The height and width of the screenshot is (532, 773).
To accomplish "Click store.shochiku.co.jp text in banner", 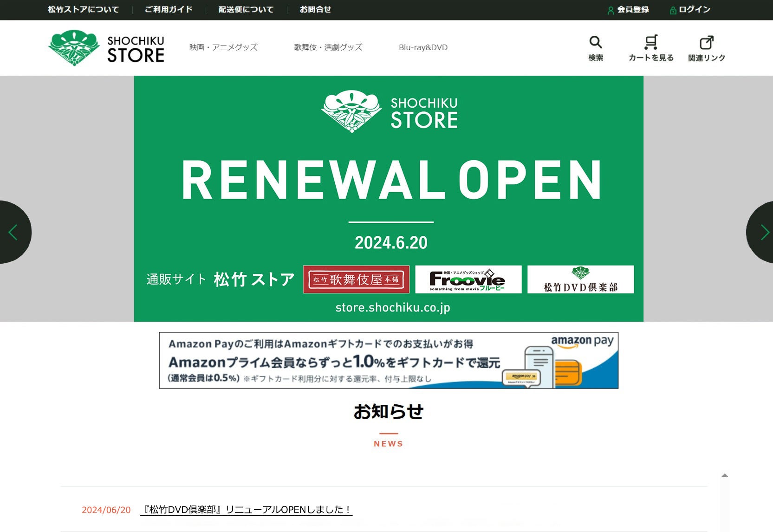I will click(x=393, y=307).
